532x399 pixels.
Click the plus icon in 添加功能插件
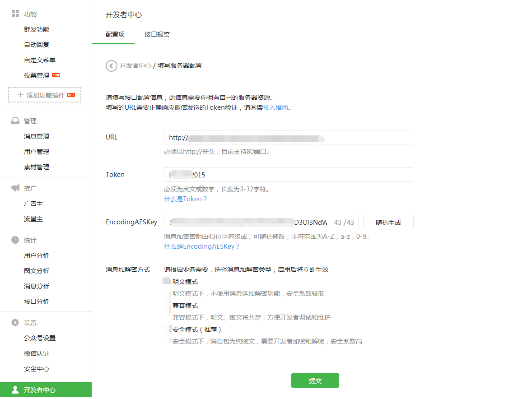(x=21, y=95)
